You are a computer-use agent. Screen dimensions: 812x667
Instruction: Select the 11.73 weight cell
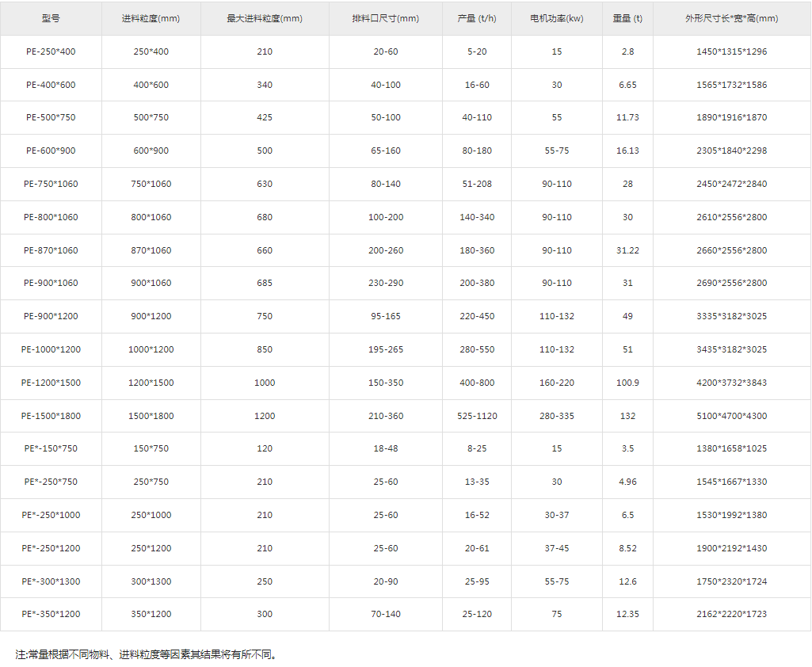coord(627,117)
